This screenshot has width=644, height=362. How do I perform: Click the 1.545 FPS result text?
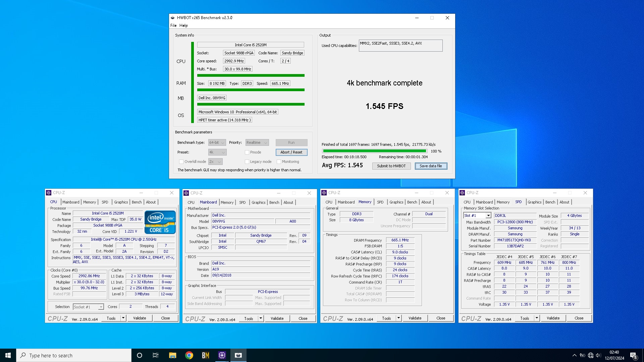click(x=384, y=106)
